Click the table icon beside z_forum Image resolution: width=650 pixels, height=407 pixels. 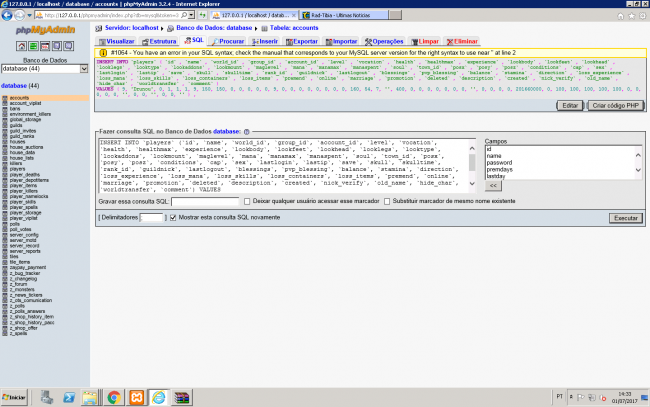tap(5, 284)
